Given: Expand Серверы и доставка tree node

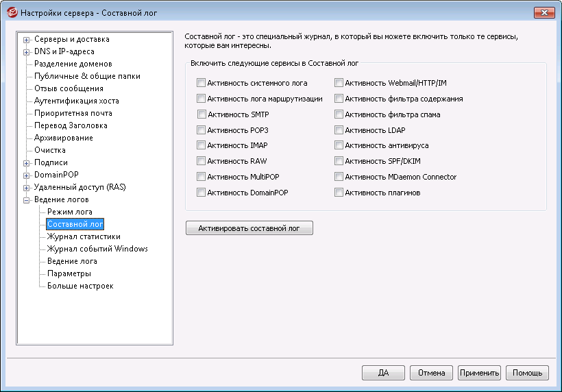Looking at the screenshot, I should pos(26,40).
